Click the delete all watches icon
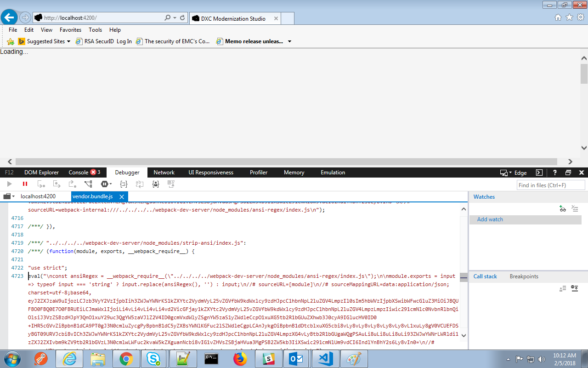This screenshot has width=588, height=368. tap(575, 209)
